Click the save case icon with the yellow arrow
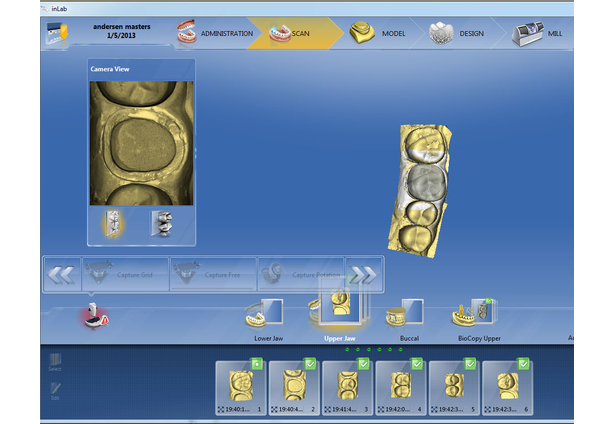This screenshot has width=615, height=424. [x=56, y=33]
